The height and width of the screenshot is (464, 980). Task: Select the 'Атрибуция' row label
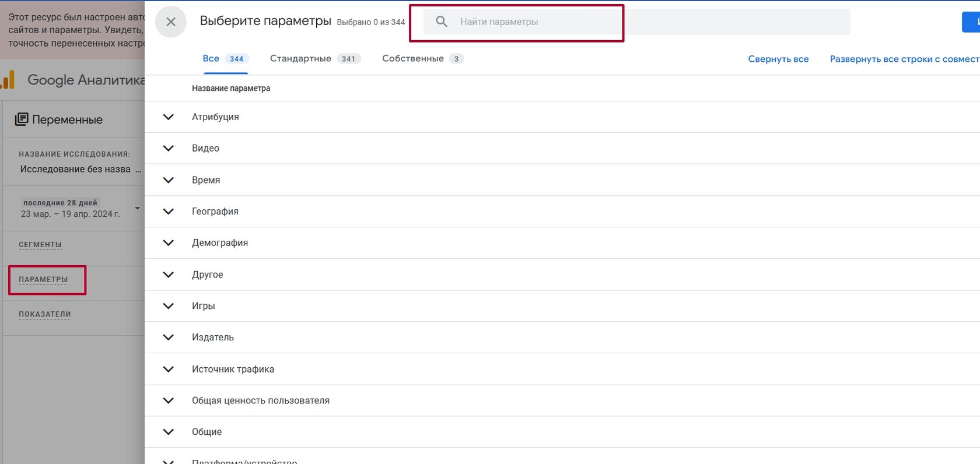pyautogui.click(x=215, y=117)
